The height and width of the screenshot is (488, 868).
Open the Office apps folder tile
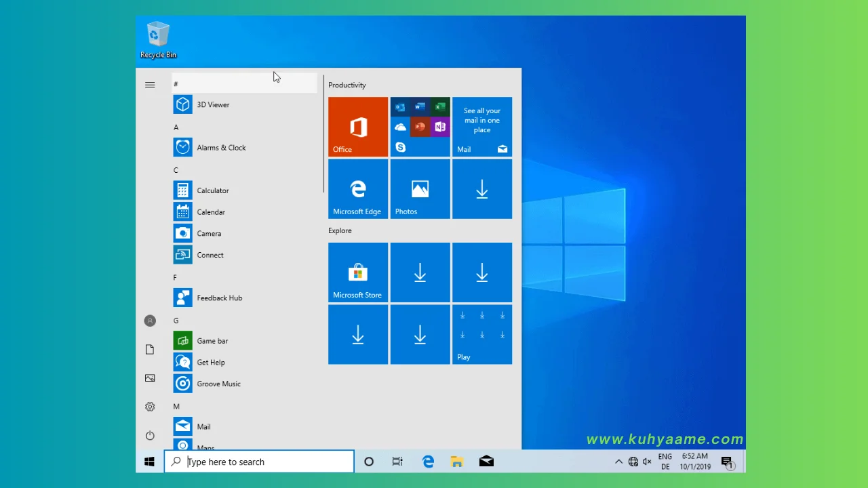[420, 127]
